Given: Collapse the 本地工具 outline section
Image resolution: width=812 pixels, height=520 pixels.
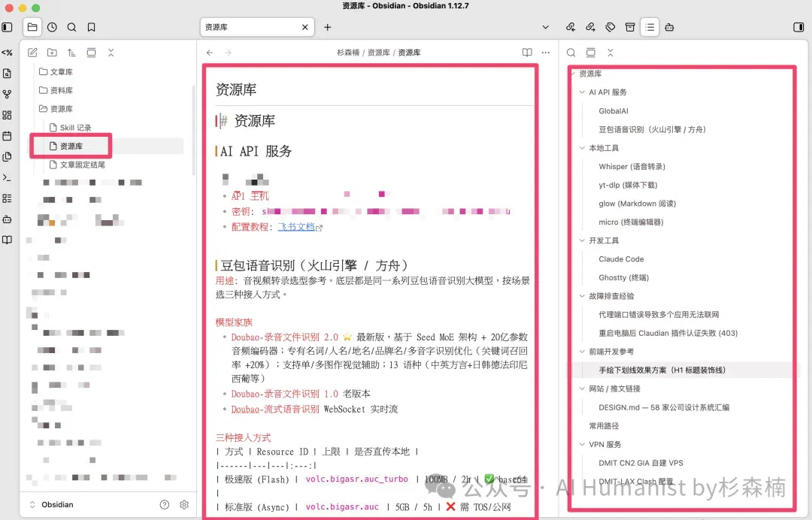Looking at the screenshot, I should [x=582, y=148].
